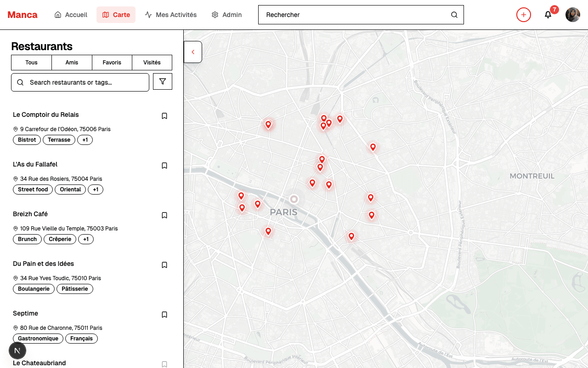Switch to the Favoris tab

[112, 62]
